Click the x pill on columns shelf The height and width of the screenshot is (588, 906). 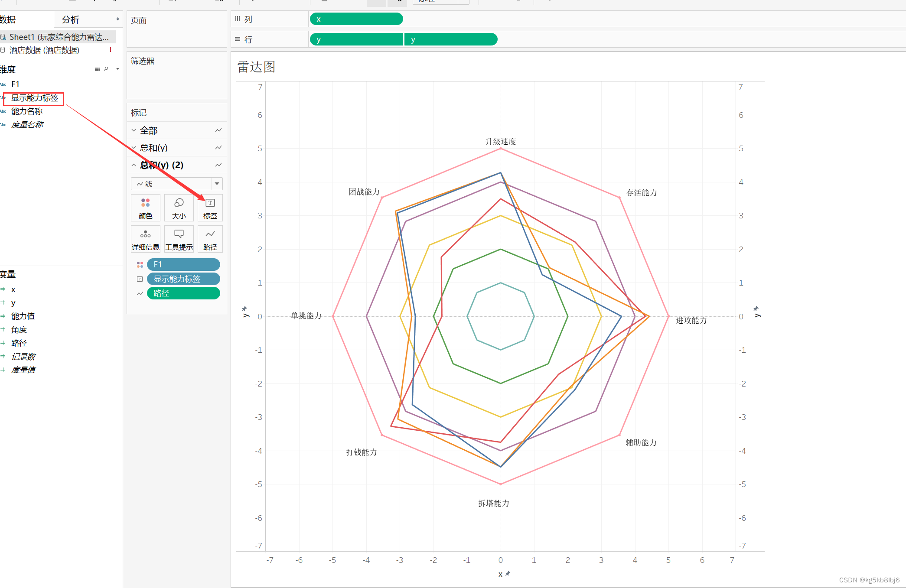[x=356, y=19]
